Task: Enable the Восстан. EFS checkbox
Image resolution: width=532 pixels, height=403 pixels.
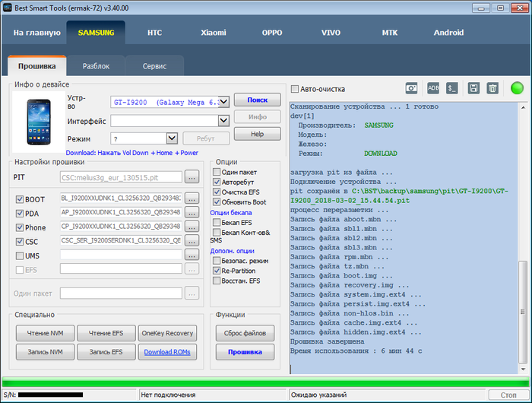Action: click(x=217, y=281)
